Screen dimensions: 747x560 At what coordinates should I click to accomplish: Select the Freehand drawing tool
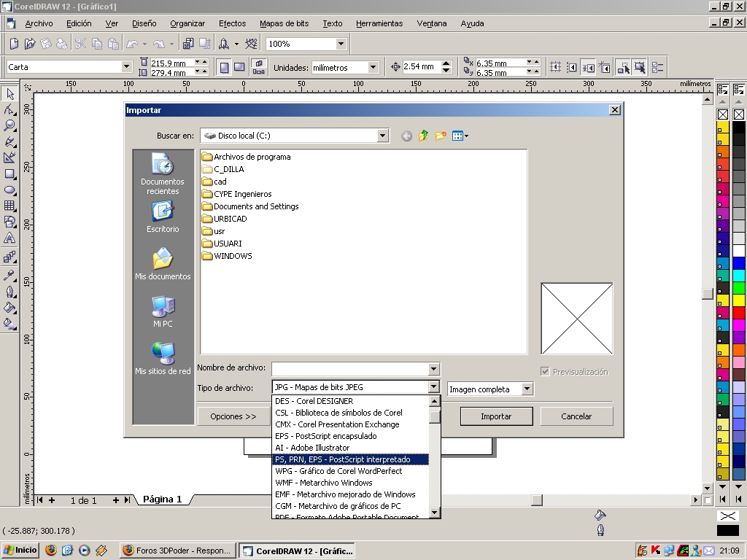[x=9, y=141]
